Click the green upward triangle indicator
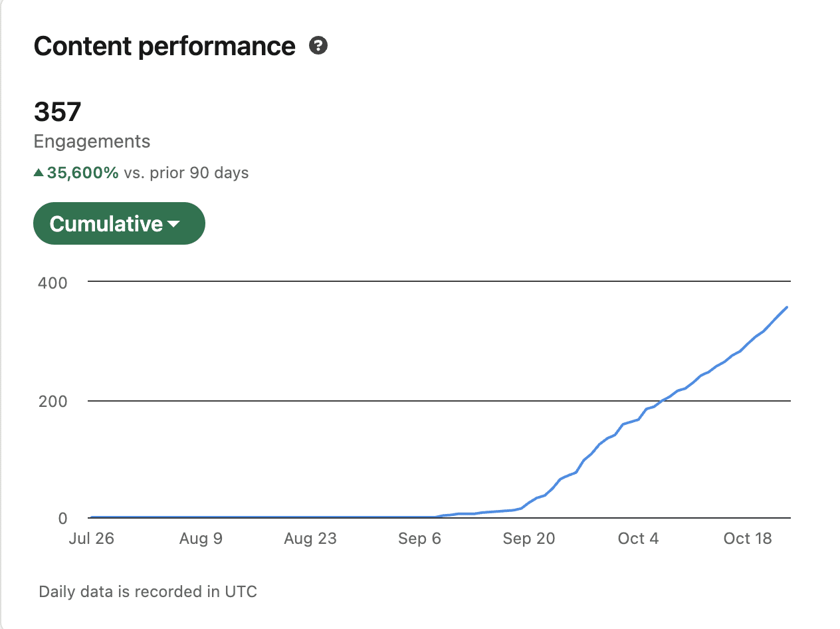Viewport: 840px width, 629px height. (x=39, y=173)
